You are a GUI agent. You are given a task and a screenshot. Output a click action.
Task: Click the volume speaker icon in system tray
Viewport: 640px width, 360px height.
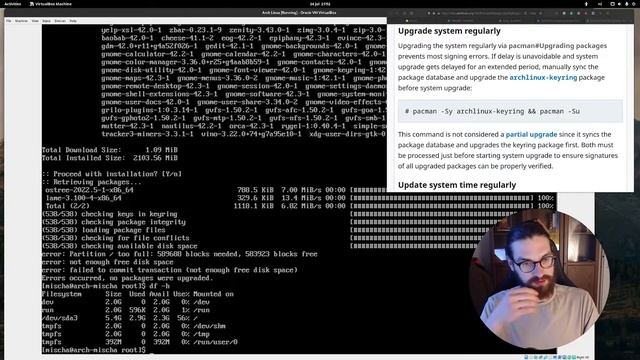click(x=619, y=4)
